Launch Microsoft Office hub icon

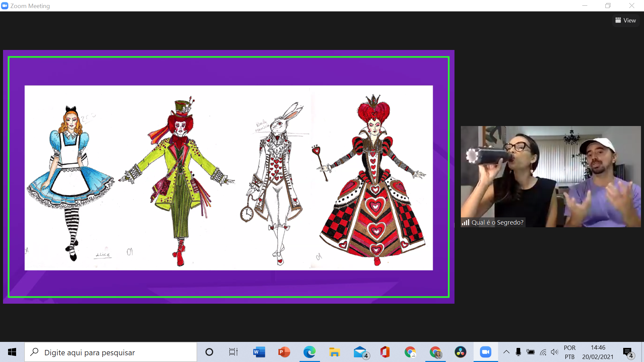[x=385, y=352]
